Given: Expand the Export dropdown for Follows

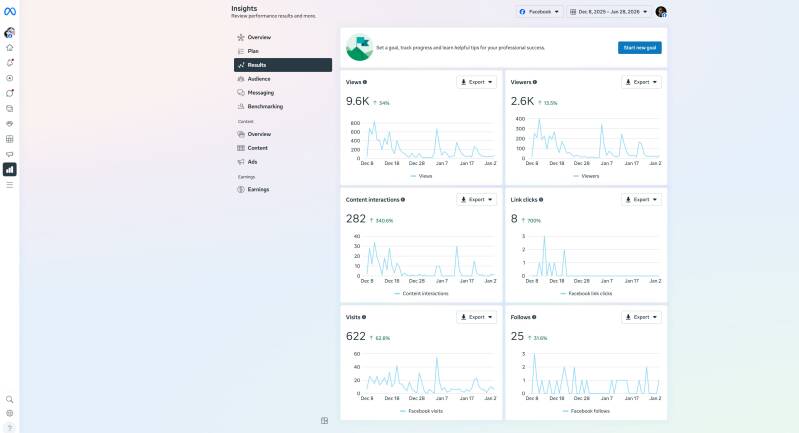Looking at the screenshot, I should click(641, 317).
